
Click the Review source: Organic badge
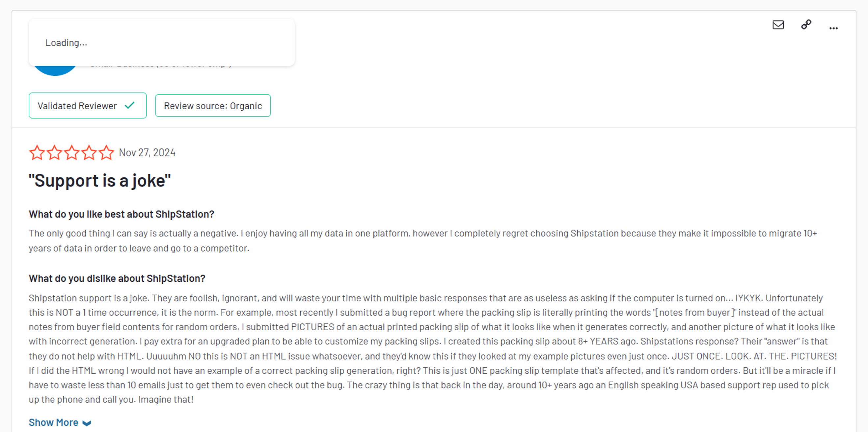[x=213, y=105]
